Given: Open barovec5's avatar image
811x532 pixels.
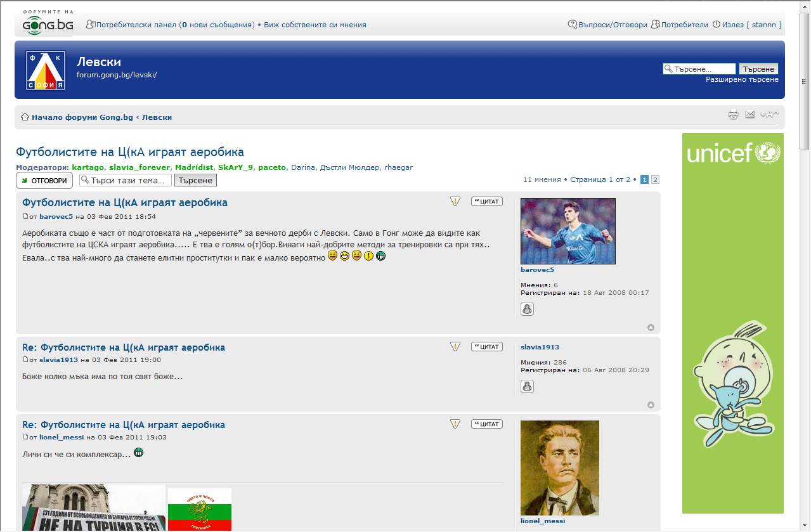Looking at the screenshot, I should coord(568,231).
